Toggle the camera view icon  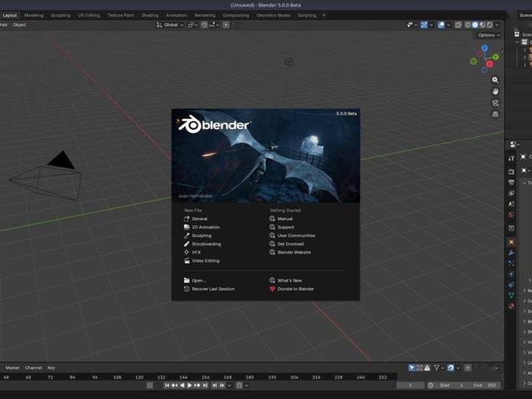click(495, 103)
